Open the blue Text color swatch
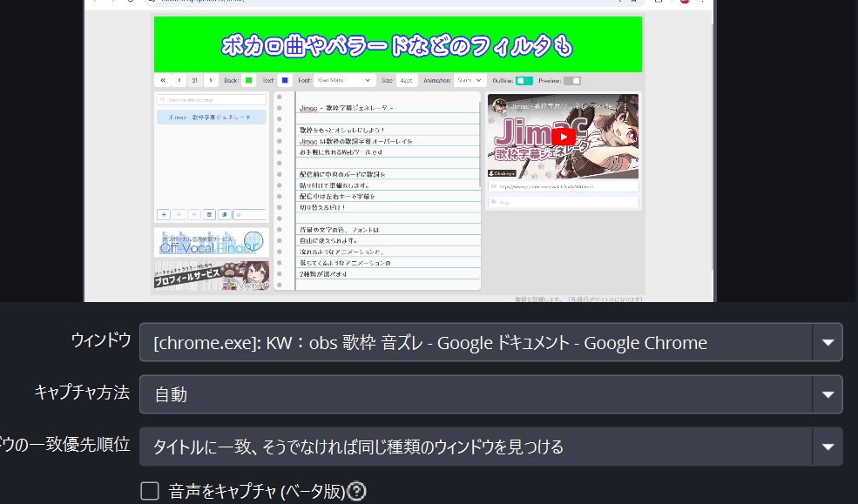 pyautogui.click(x=285, y=80)
